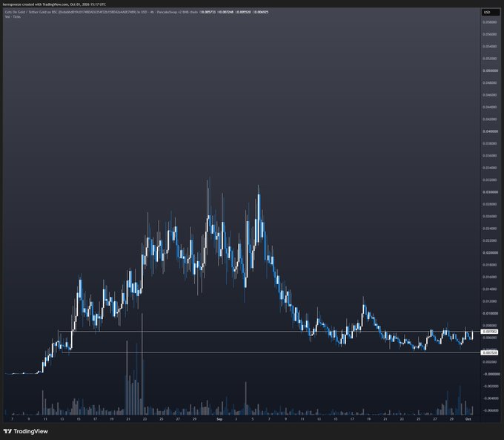
Task: Click the 0.030000 price scale label
Action: pyautogui.click(x=490, y=192)
